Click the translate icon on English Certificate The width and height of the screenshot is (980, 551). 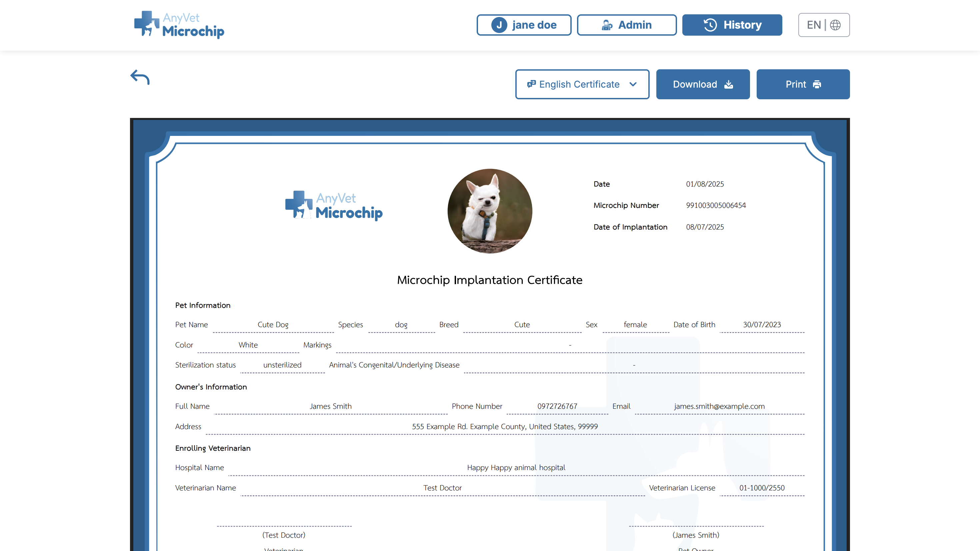531,84
